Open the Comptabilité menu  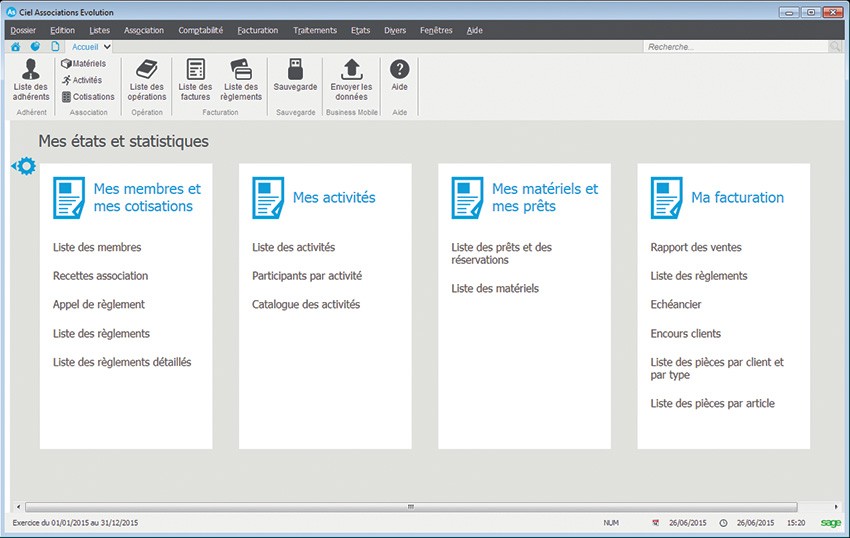click(200, 30)
